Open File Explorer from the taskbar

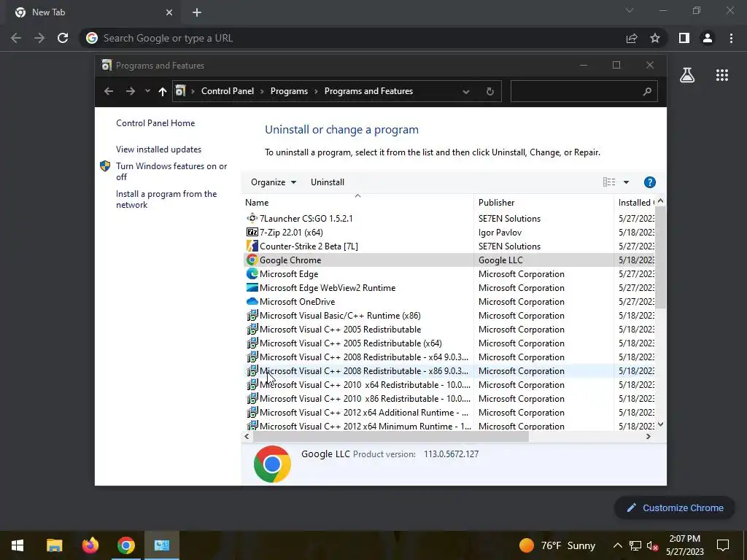coord(54,545)
